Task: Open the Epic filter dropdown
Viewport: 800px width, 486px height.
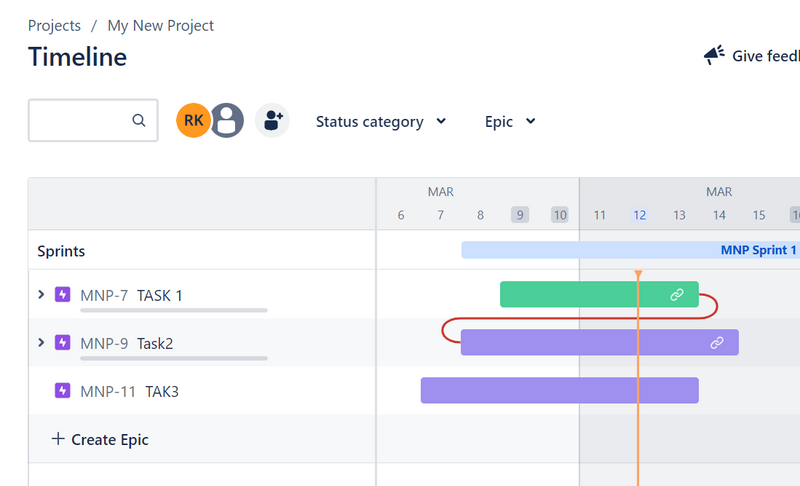Action: [510, 122]
